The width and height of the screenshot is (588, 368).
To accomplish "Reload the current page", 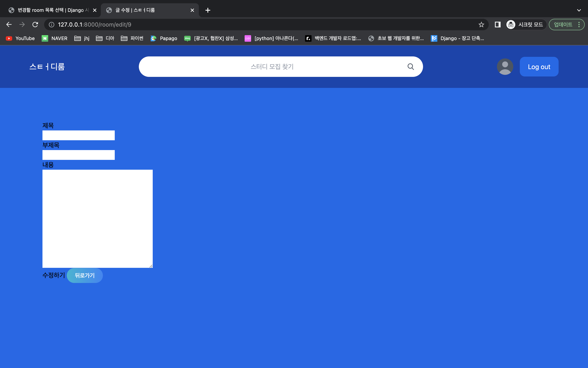I will [x=35, y=25].
